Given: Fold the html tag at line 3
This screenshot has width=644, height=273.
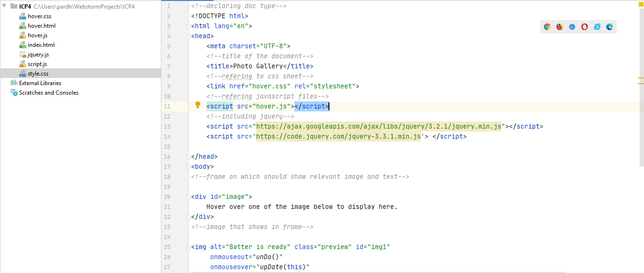Looking at the screenshot, I should click(188, 26).
